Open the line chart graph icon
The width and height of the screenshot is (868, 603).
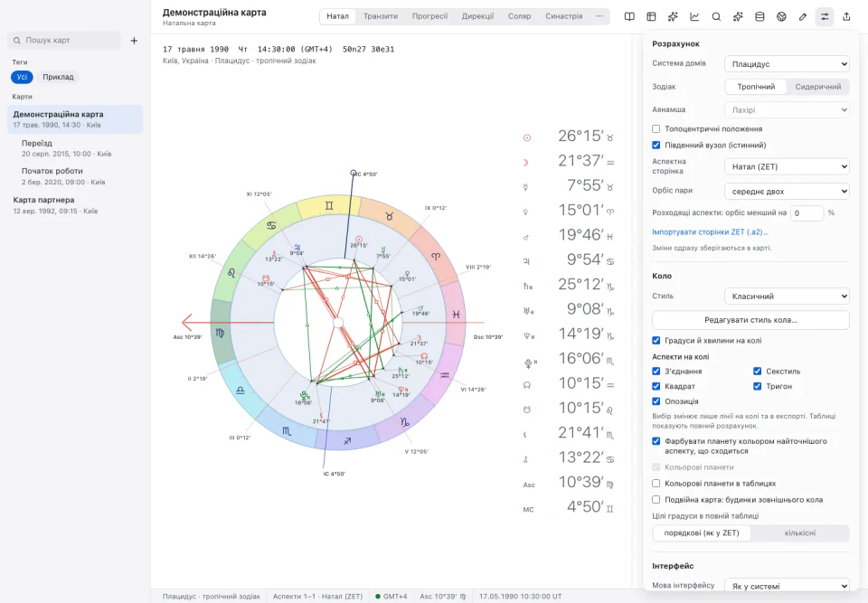pyautogui.click(x=694, y=16)
